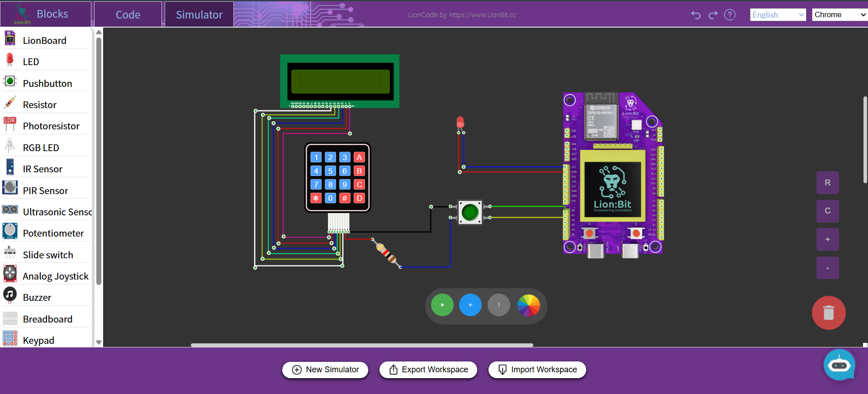Open the English language dropdown

(778, 15)
